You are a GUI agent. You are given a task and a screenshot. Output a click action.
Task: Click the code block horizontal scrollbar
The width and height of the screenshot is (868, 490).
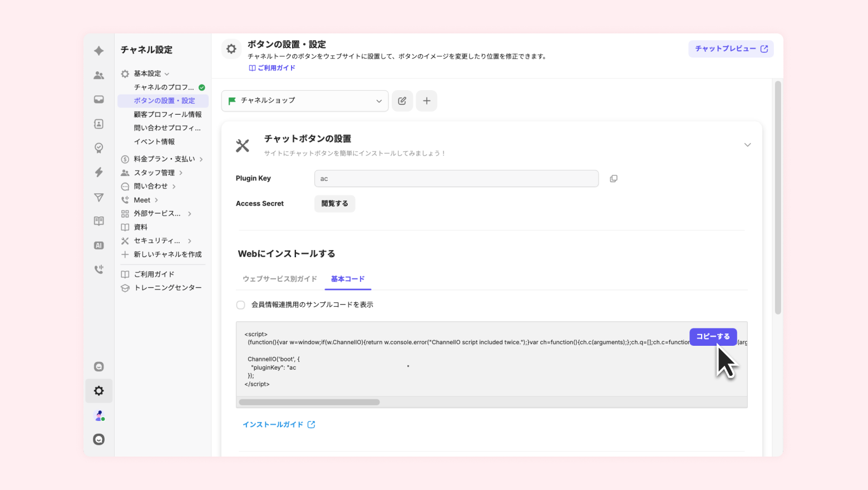point(309,402)
